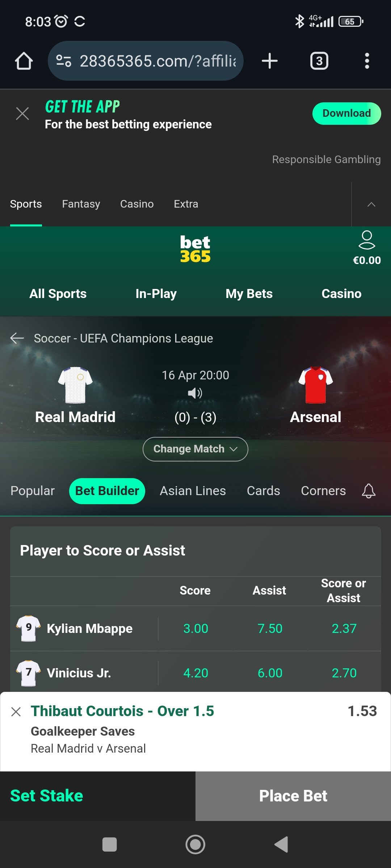Select Kylian Mbappe Score odds 3.00

(195, 629)
